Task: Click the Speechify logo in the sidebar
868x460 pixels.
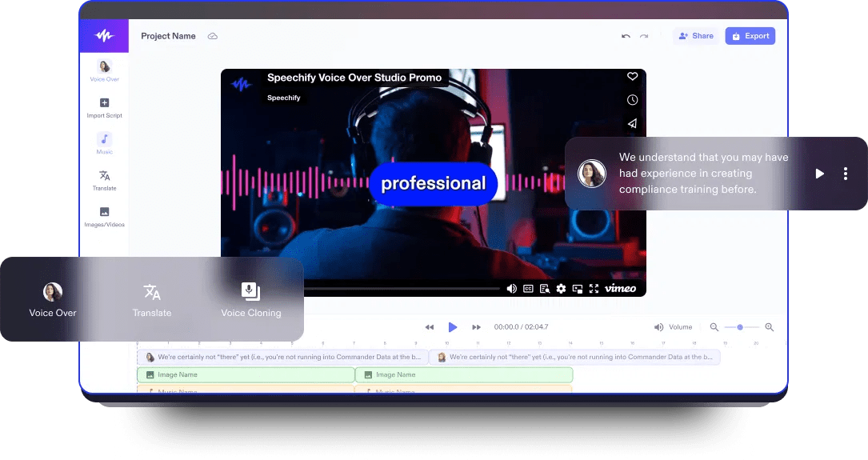Action: [104, 36]
